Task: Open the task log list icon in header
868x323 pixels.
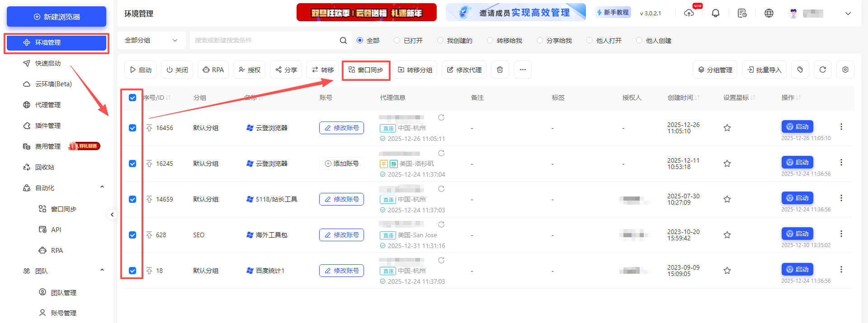Action: coord(742,13)
